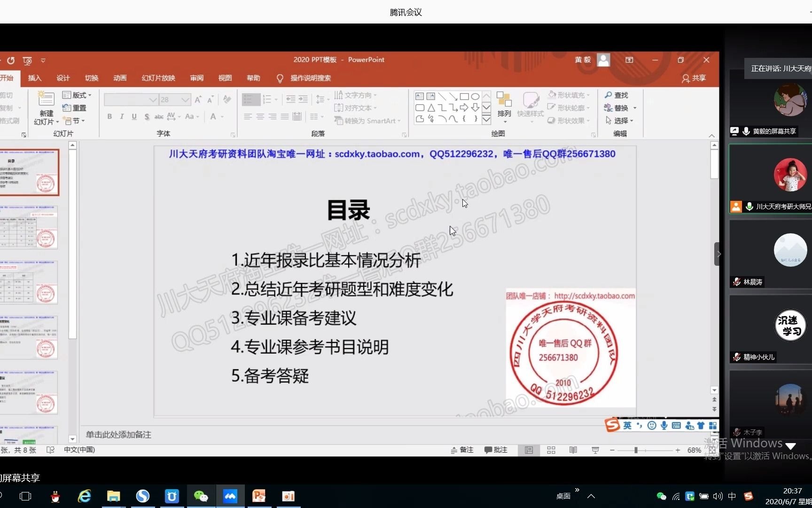The image size is (812, 508).
Task: Select the text box shape in gallery
Action: (420, 96)
